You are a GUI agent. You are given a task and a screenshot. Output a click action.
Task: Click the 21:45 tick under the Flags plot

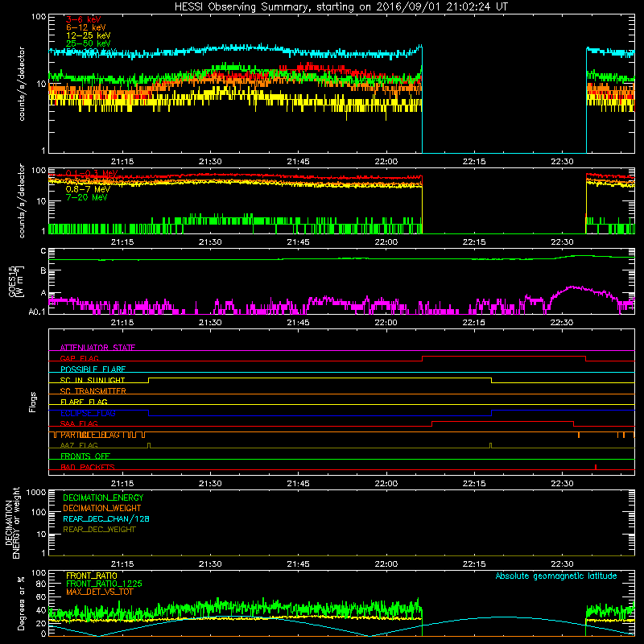pos(298,484)
